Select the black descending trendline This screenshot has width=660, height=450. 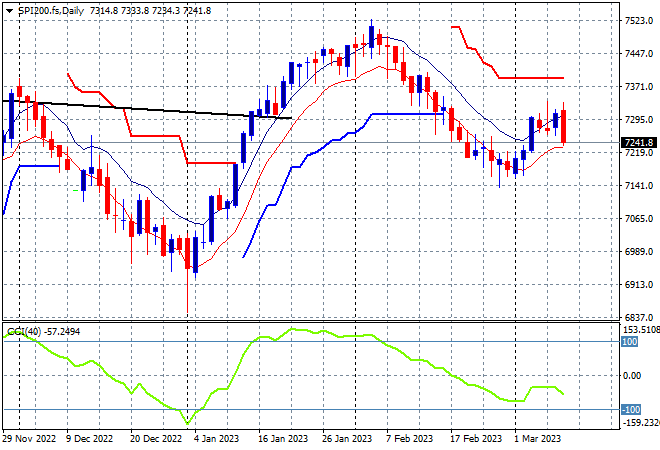click(x=147, y=109)
